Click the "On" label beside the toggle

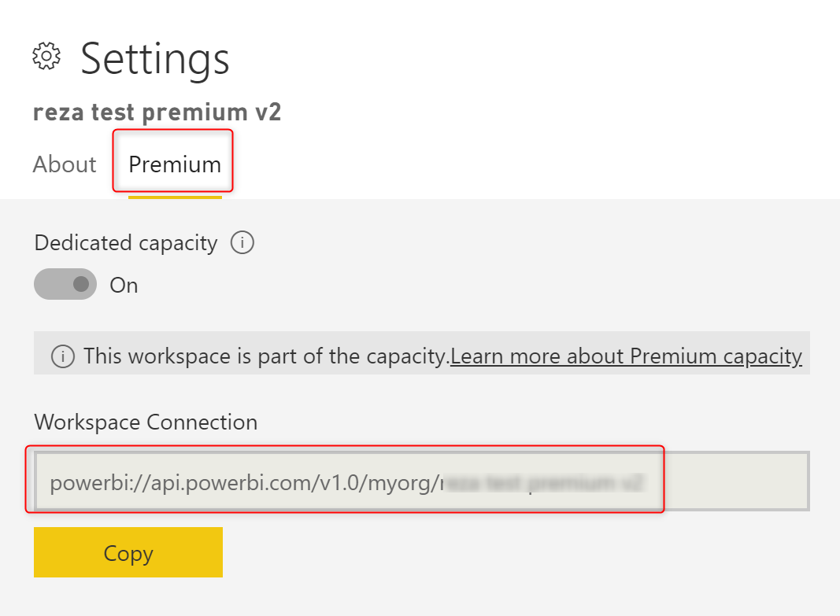click(x=124, y=285)
